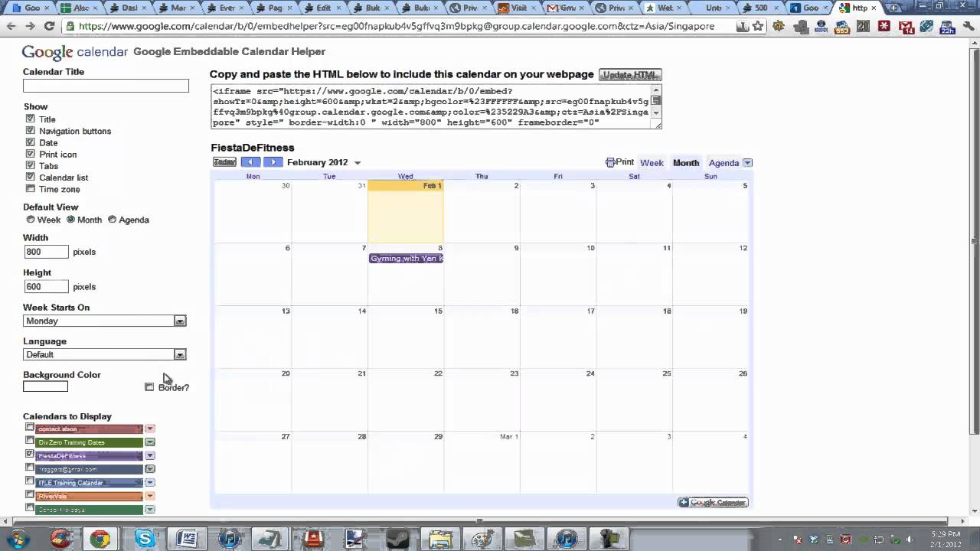This screenshot has height=551, width=980.
Task: Switch to Week tab in calendar preview
Action: click(652, 163)
